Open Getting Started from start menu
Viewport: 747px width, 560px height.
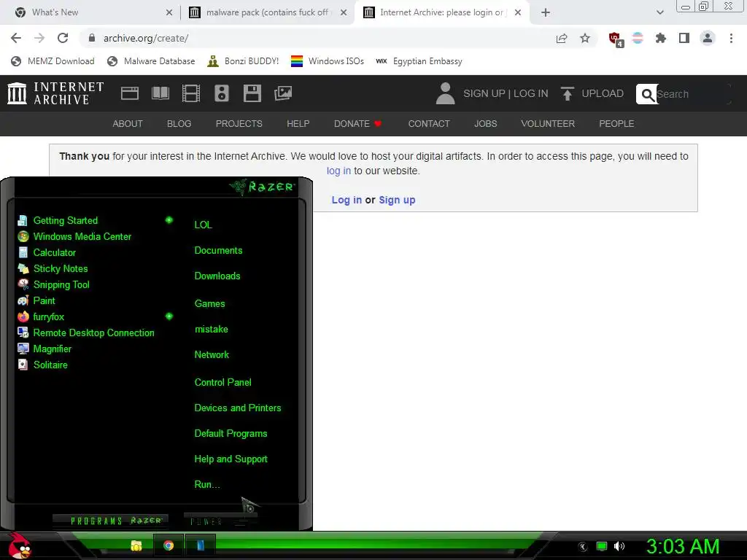[x=65, y=220]
